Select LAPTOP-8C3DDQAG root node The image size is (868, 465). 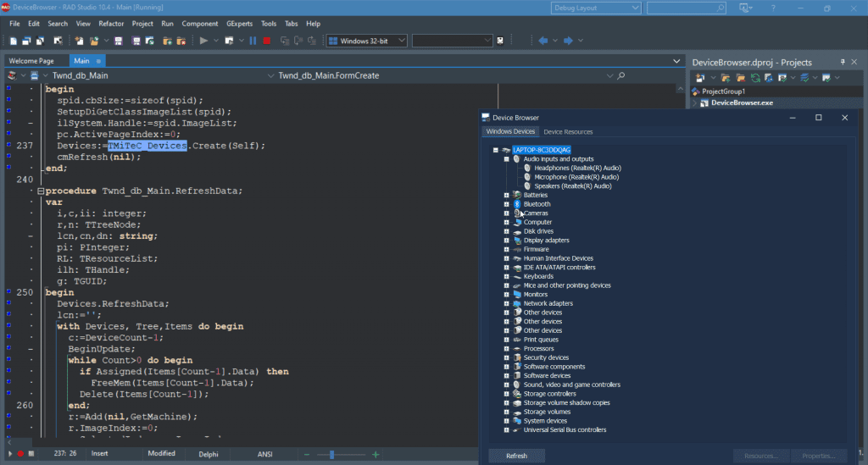[x=541, y=150]
